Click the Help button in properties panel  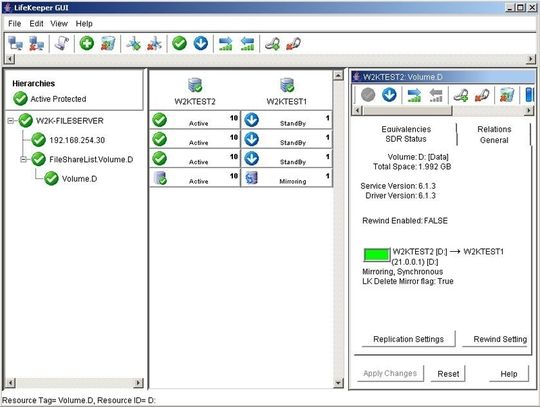click(509, 374)
